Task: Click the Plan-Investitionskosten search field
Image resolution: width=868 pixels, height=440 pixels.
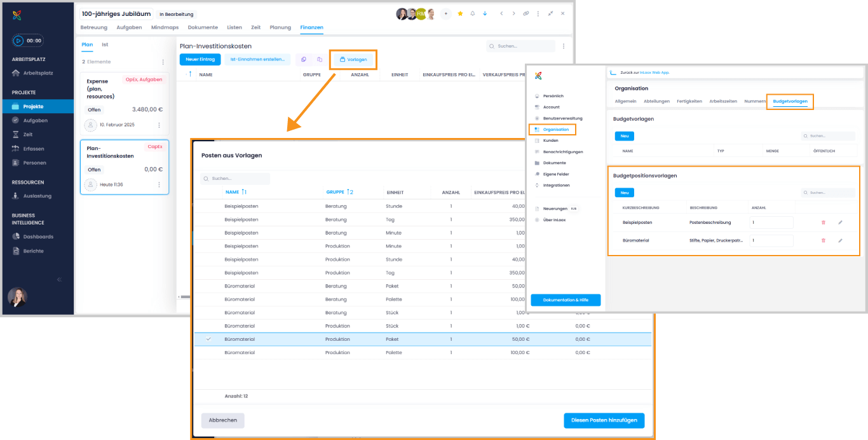Action: (521, 46)
